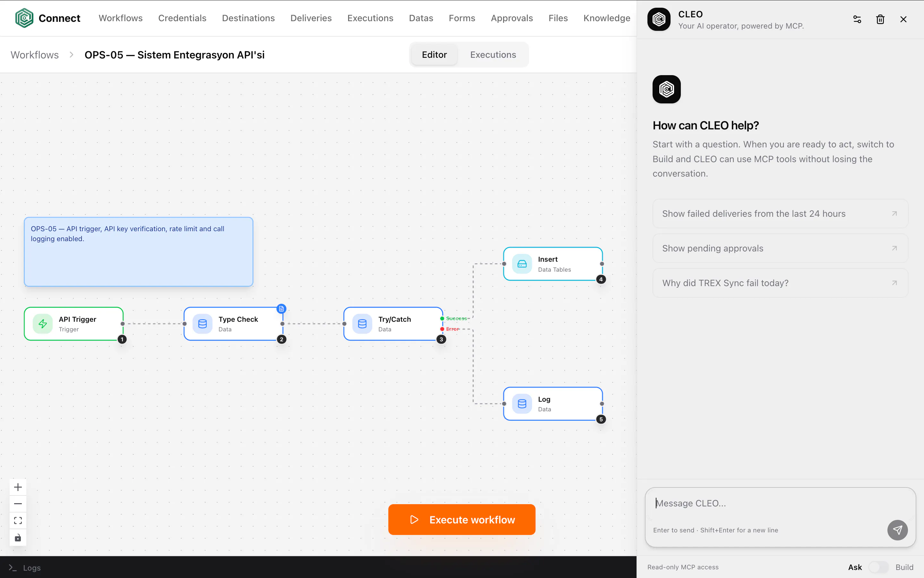Click Try/Catch Error output port

pos(442,329)
